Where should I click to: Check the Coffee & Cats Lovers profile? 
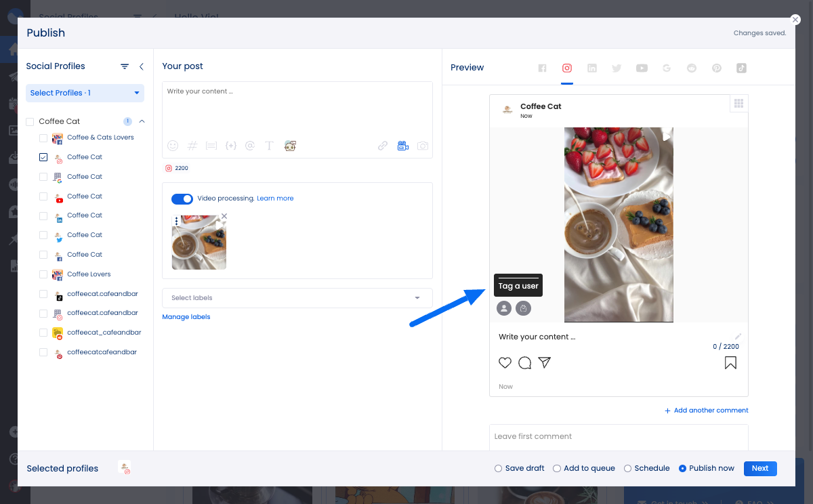tap(43, 138)
